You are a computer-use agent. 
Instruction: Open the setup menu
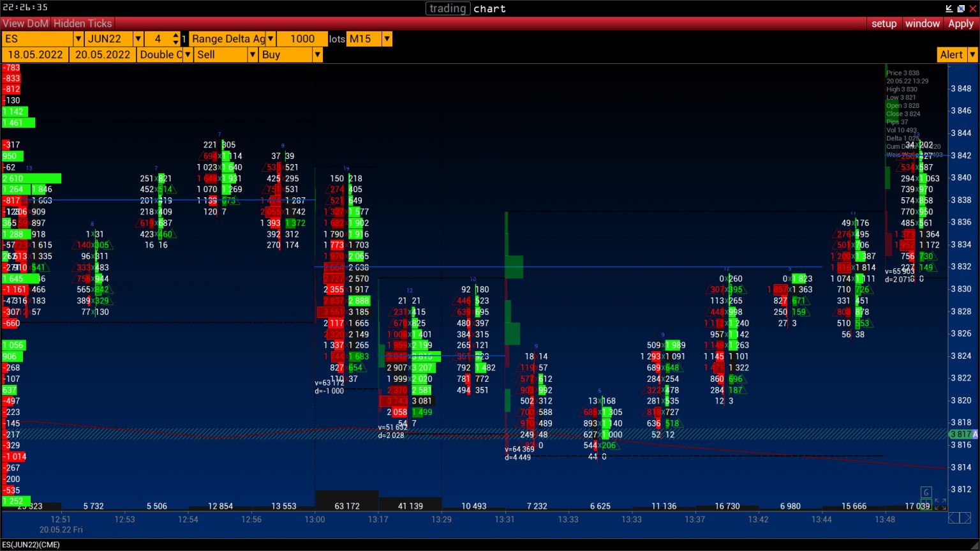click(884, 24)
